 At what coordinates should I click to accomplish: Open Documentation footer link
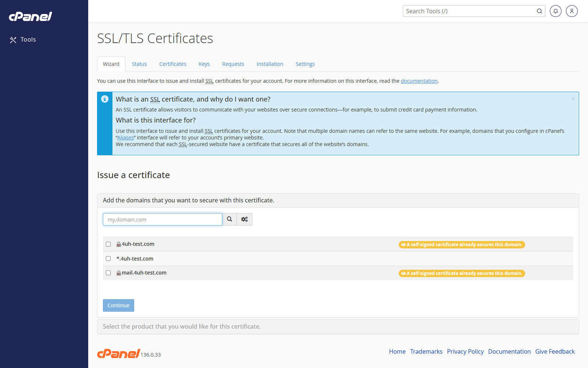tap(509, 351)
